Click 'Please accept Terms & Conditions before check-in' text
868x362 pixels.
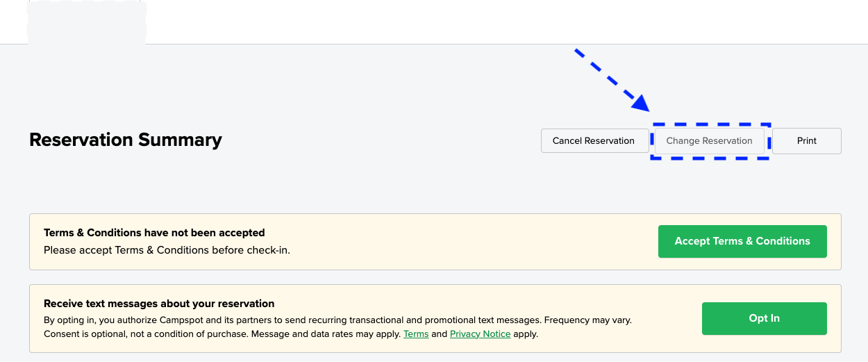167,250
